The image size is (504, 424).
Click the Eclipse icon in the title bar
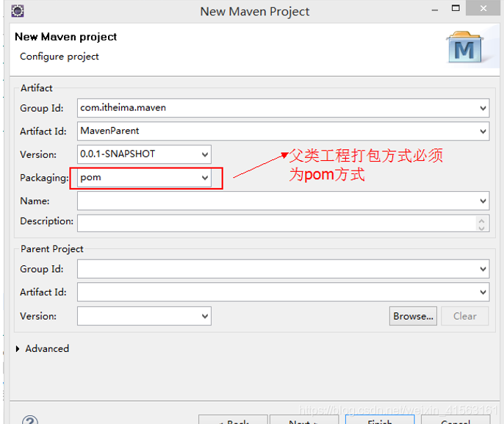(x=18, y=11)
